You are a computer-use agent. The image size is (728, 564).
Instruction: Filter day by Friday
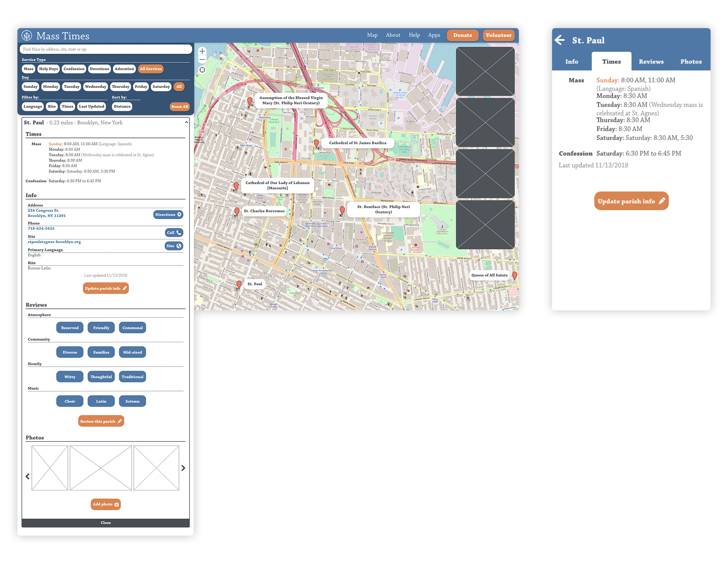(x=141, y=87)
